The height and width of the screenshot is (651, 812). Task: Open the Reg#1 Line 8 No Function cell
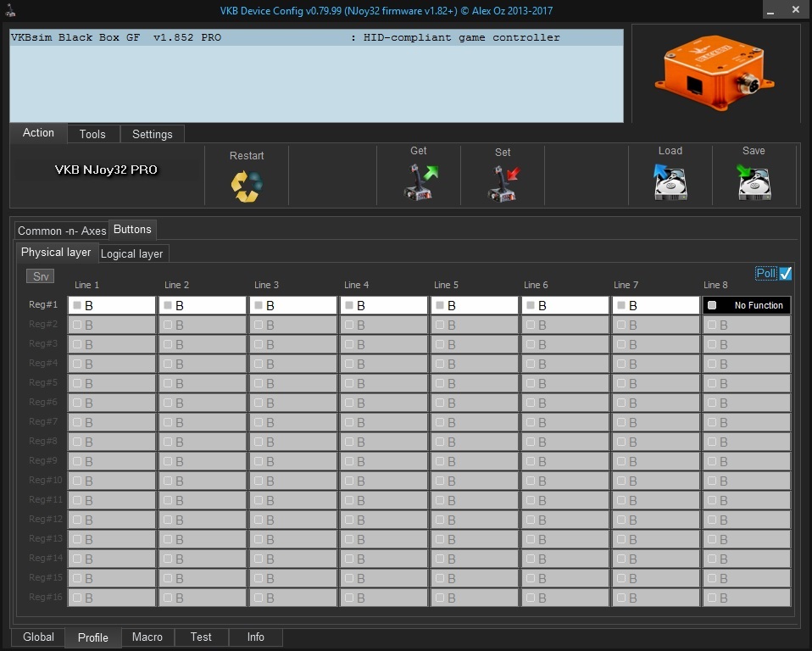[757, 305]
